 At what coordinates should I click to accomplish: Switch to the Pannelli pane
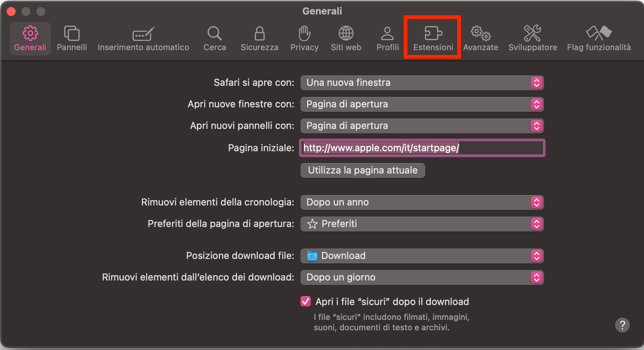pos(72,38)
